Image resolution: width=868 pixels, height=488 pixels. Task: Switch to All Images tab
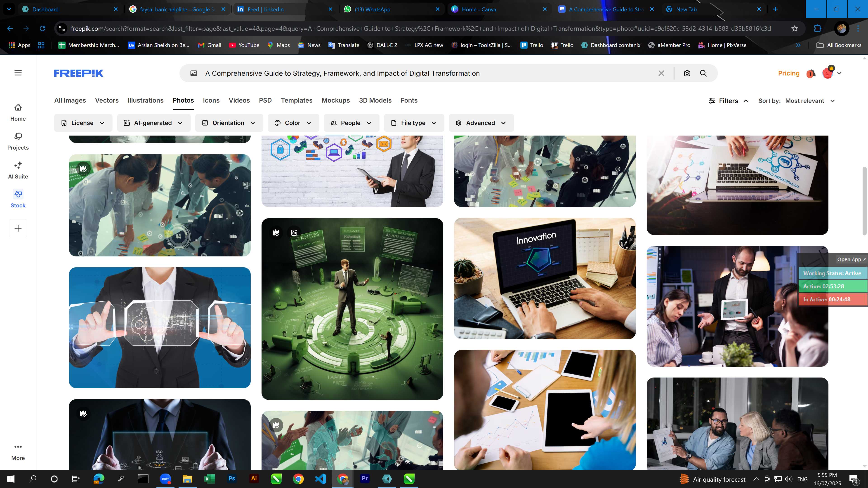click(70, 100)
